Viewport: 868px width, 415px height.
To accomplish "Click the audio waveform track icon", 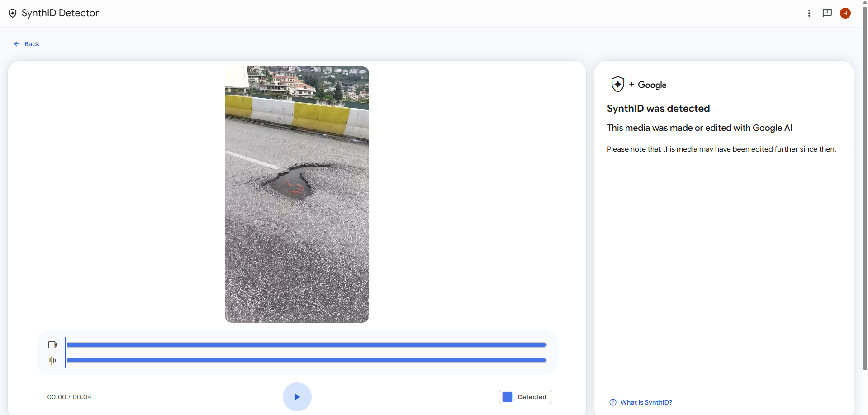I will (53, 360).
